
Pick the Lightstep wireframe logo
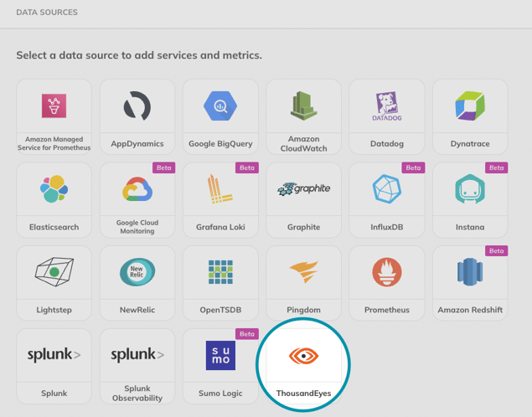[x=54, y=272]
